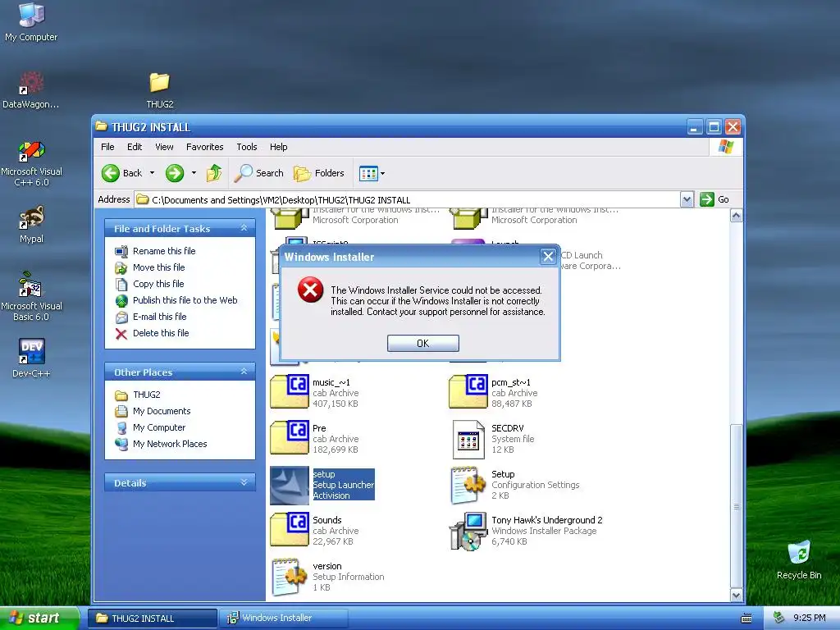Select the version Setup Information file
840x630 pixels.
click(x=328, y=577)
